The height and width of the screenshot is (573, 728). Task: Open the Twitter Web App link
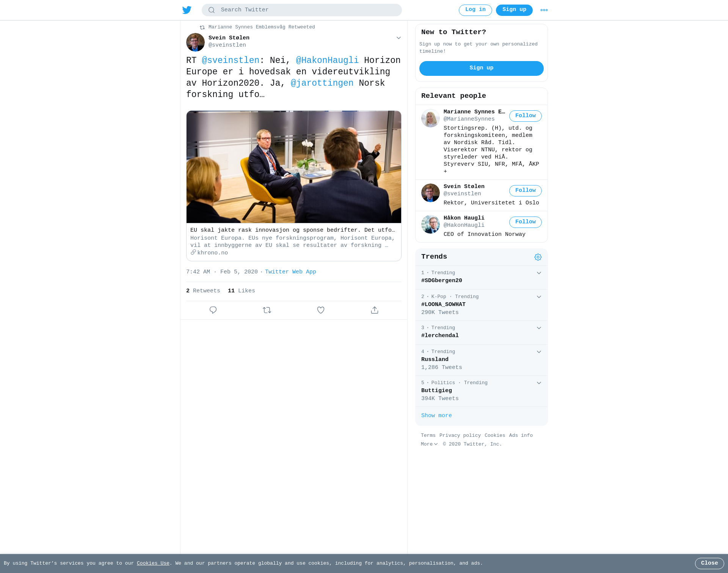tap(290, 272)
